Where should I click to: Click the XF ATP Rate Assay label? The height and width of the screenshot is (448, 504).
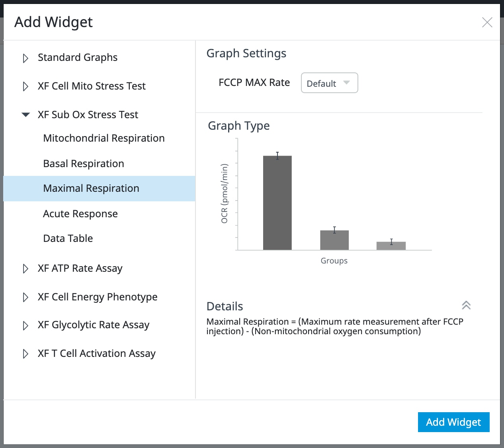pyautogui.click(x=80, y=268)
